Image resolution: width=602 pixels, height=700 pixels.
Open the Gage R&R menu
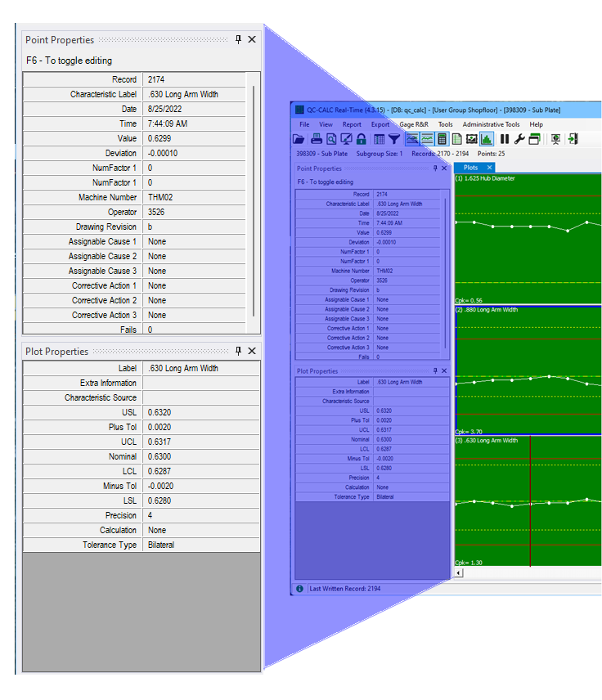(414, 124)
